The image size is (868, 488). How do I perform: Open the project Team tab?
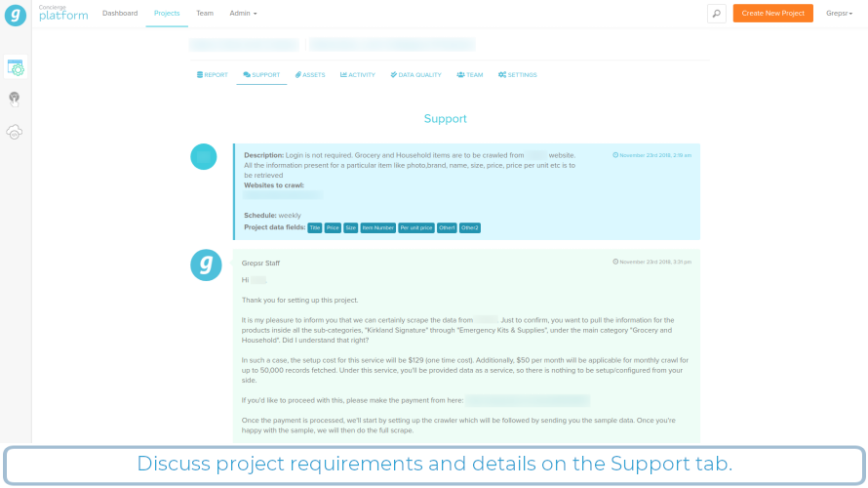[469, 75]
